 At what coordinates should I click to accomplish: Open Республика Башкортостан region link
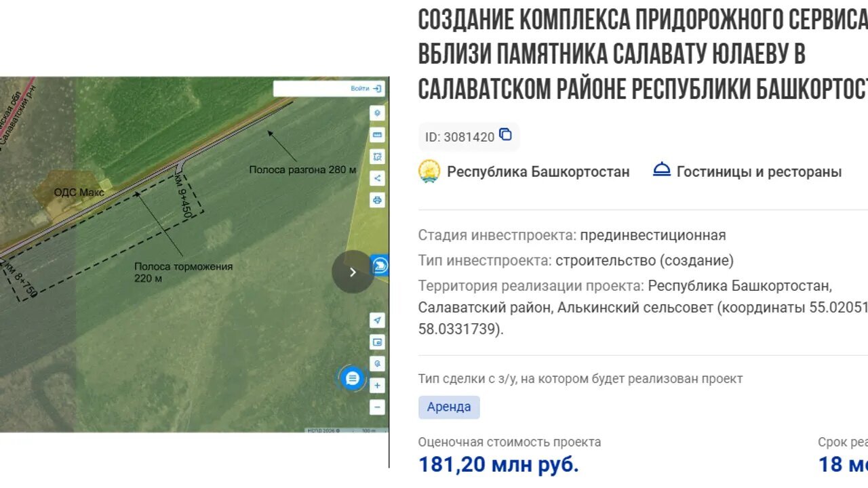click(x=538, y=171)
